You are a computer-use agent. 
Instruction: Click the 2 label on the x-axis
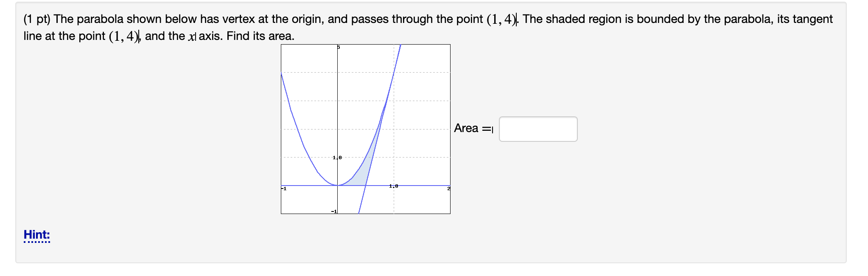pos(449,188)
